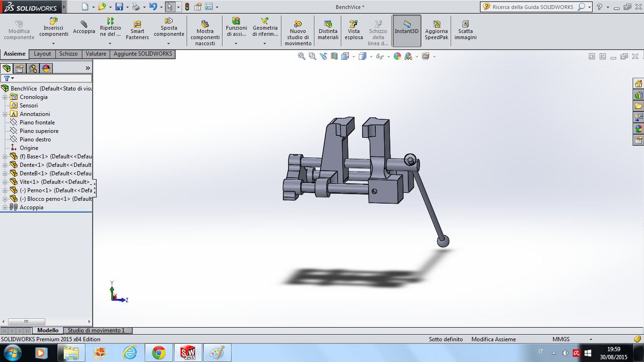Screen dimensions: 644x362
Task: Expand the Cronologia tree node
Action: (x=5, y=97)
